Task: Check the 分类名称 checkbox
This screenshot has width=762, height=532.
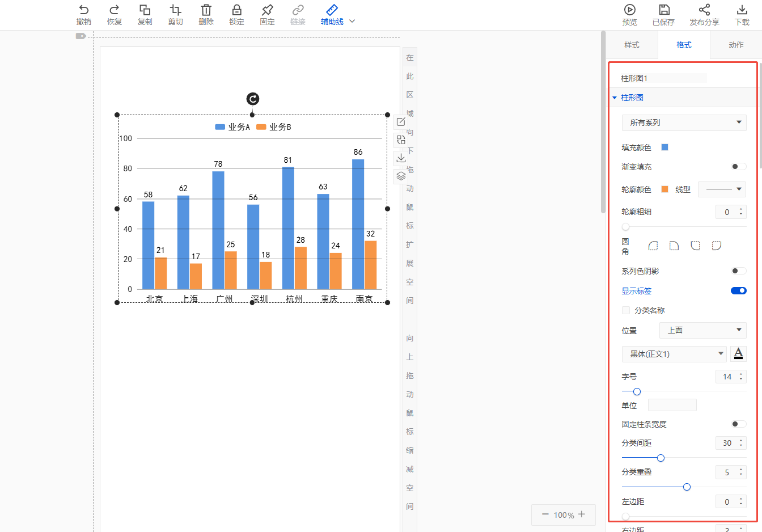Action: pyautogui.click(x=626, y=310)
